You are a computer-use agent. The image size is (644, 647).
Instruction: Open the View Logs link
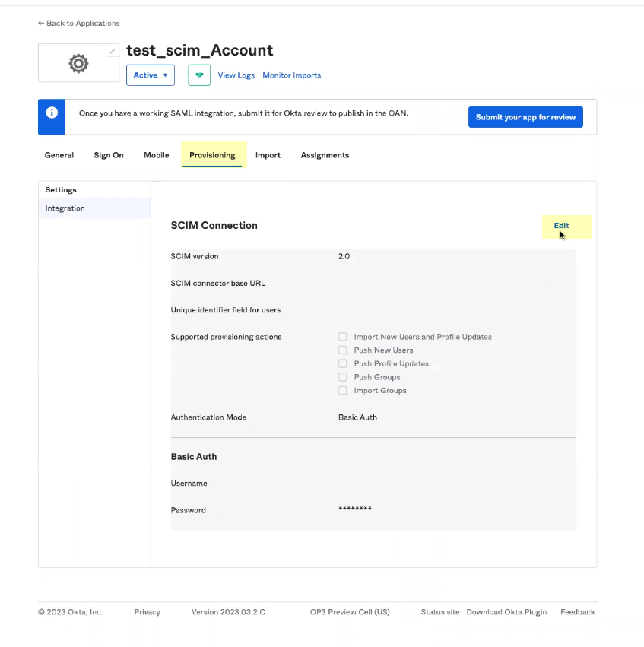pyautogui.click(x=236, y=75)
